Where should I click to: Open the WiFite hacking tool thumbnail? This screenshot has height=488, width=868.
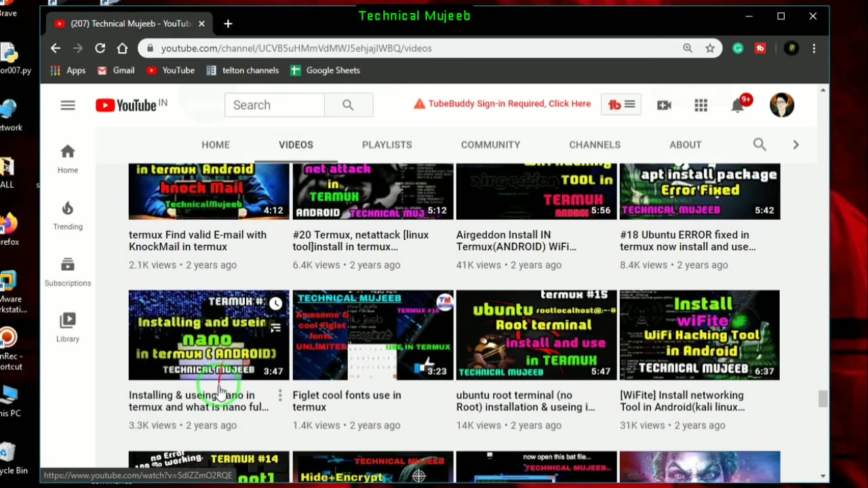click(700, 335)
